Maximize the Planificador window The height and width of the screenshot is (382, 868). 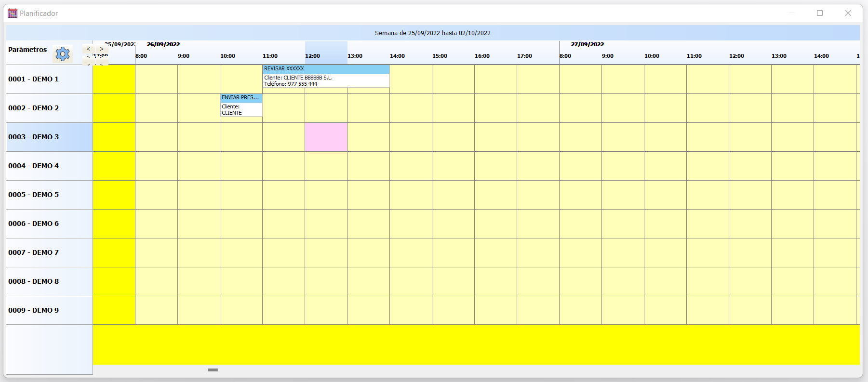pyautogui.click(x=820, y=13)
